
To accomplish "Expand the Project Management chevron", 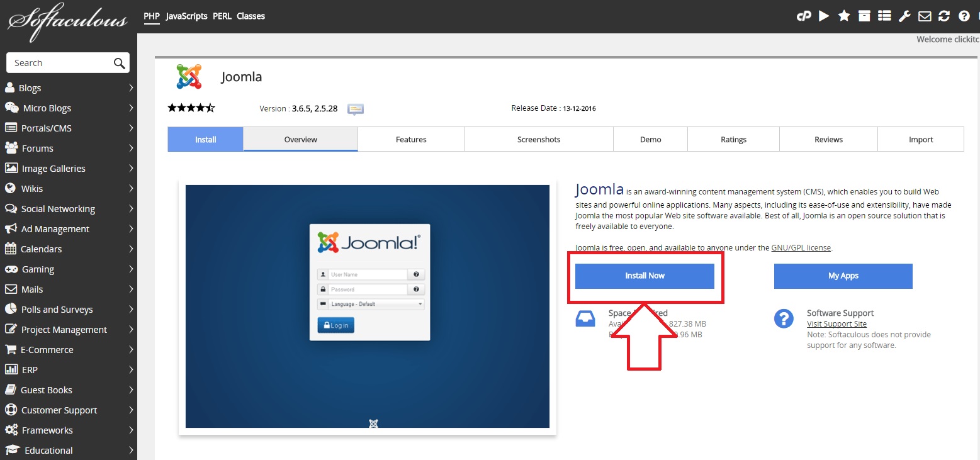I will click(131, 329).
